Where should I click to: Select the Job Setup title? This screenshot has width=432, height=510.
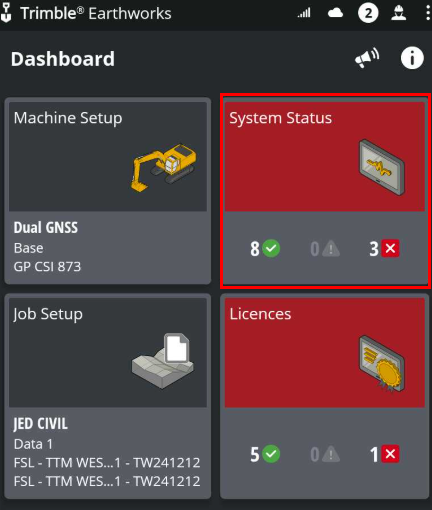48,314
